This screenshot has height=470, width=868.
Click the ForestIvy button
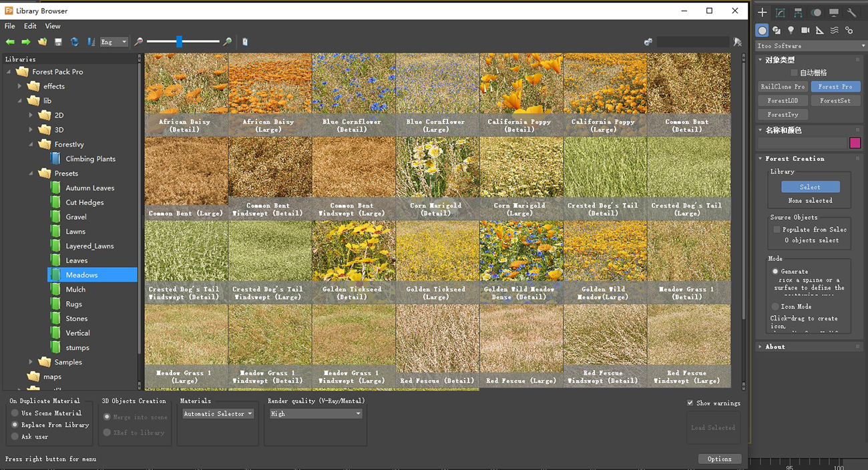[783, 115]
